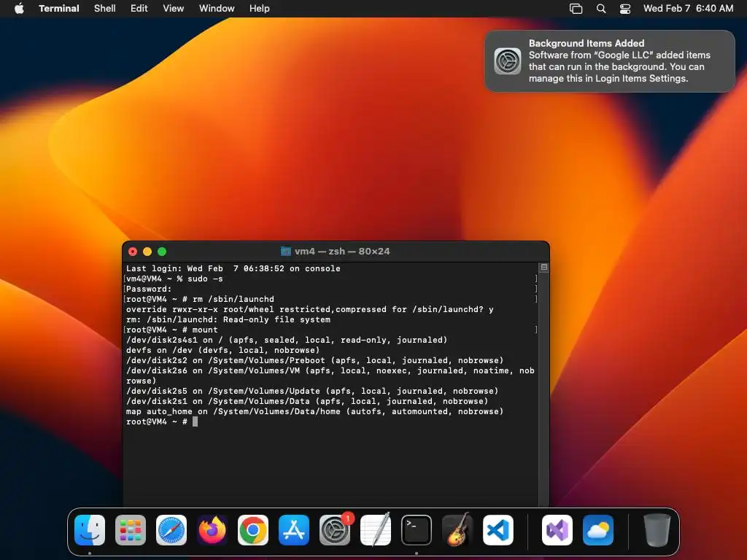This screenshot has width=747, height=560.
Task: Click the 'override rwxr-xr-x' prompt line
Action: (309, 309)
